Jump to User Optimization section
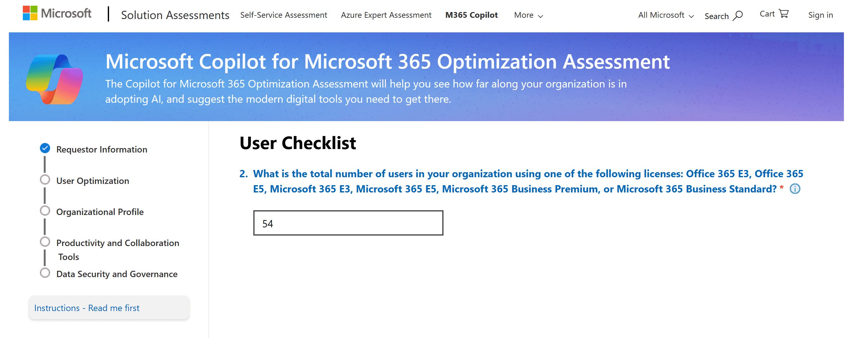Image resolution: width=868 pixels, height=338 pixels. point(93,181)
